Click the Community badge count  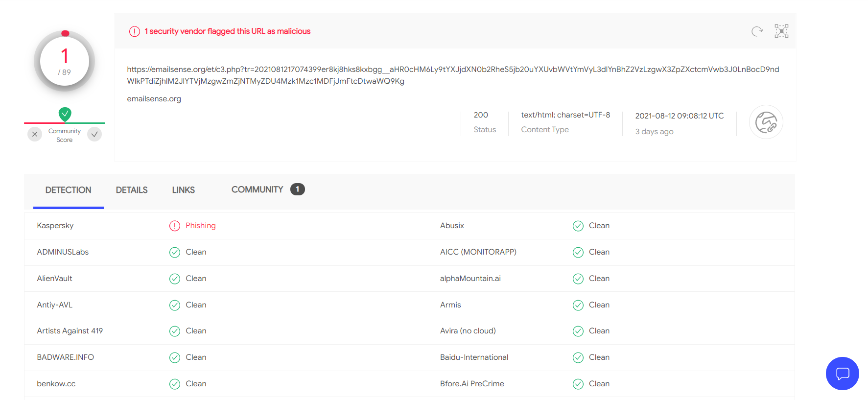click(297, 189)
